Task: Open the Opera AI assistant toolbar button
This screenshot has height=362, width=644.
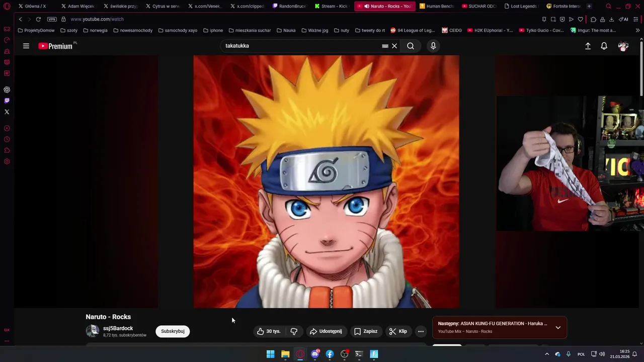Action: pyautogui.click(x=623, y=19)
